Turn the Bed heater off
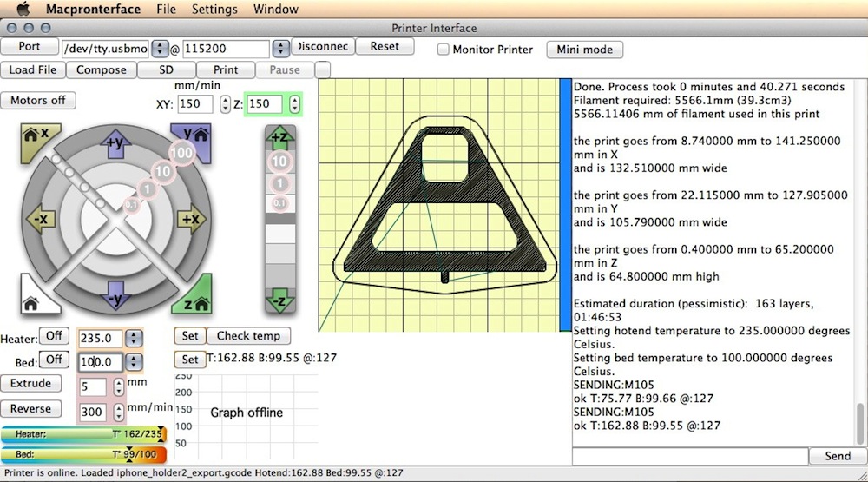Screen dimensions: 868x482 pos(56,360)
